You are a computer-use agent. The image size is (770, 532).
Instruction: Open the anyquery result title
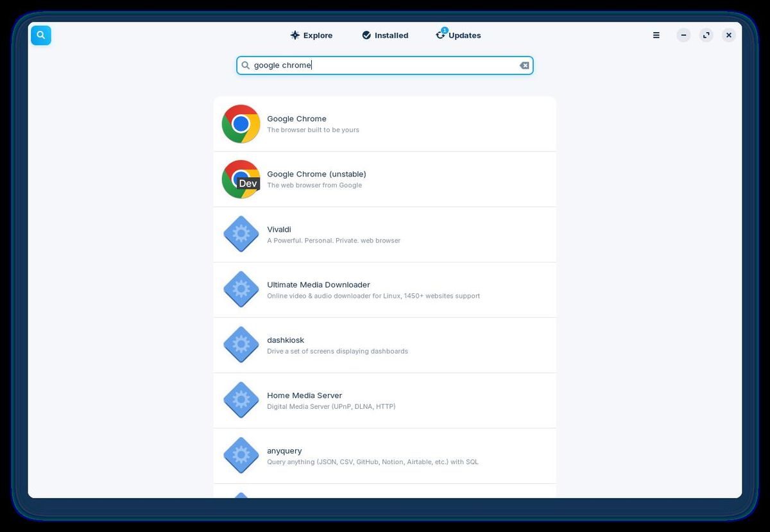pyautogui.click(x=284, y=450)
